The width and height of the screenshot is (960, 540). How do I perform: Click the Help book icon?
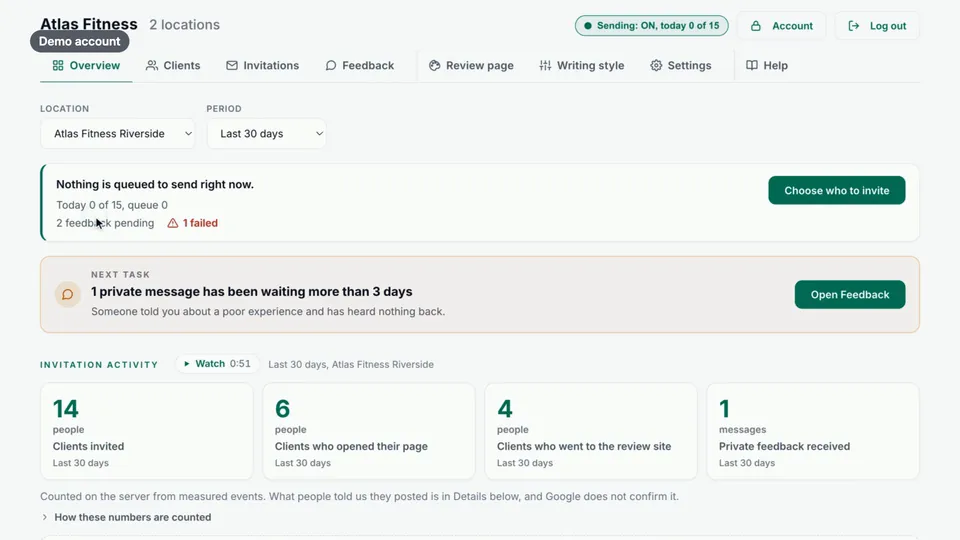click(752, 66)
